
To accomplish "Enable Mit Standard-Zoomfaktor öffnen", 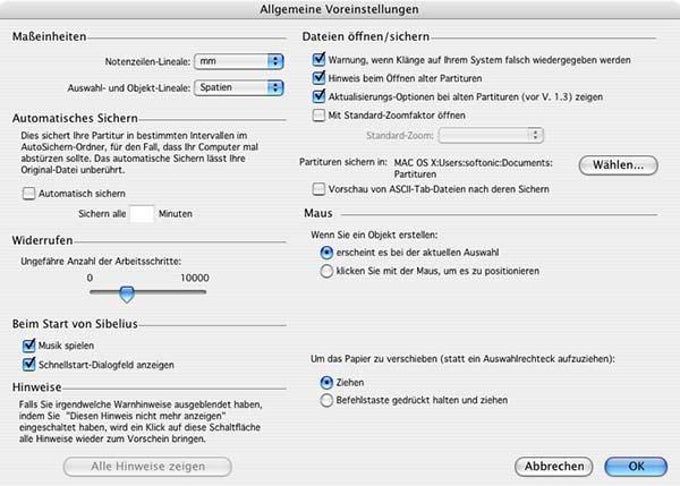I will click(319, 115).
